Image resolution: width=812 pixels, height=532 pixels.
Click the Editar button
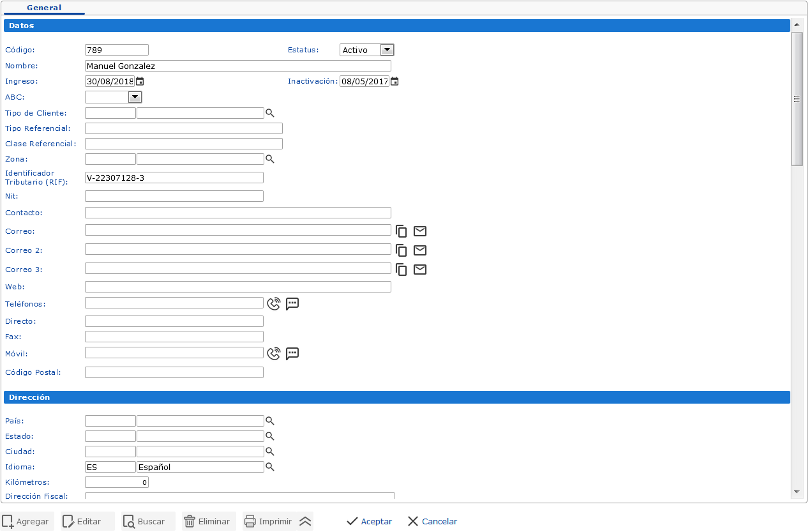[x=87, y=521]
